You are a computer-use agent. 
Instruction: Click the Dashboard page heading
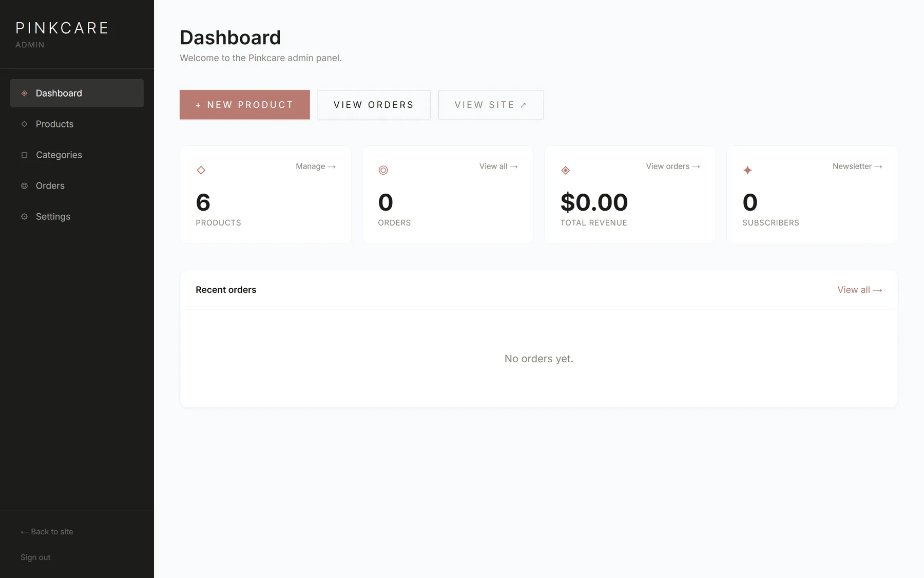[230, 38]
